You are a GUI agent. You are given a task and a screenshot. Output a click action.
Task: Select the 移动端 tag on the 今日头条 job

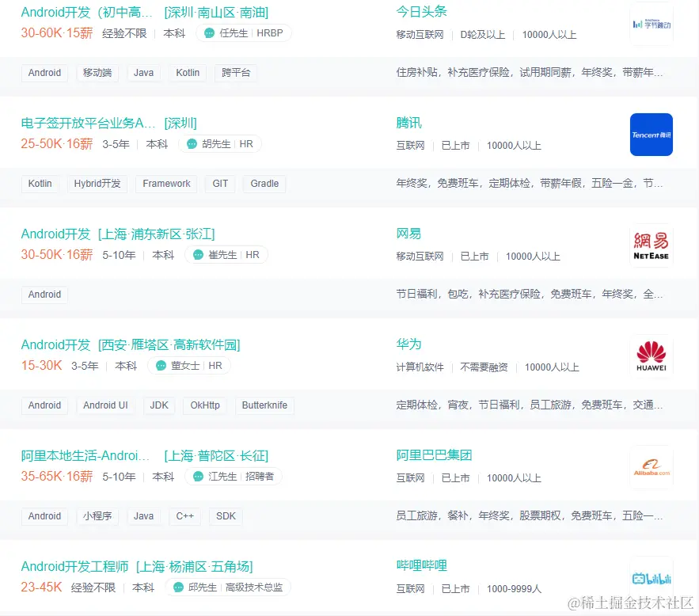97,73
